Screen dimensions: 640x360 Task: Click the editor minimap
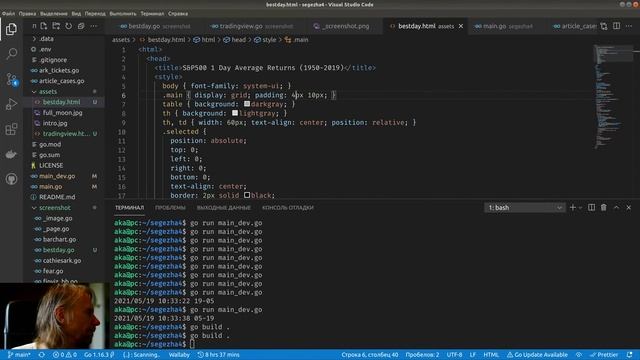click(613, 97)
